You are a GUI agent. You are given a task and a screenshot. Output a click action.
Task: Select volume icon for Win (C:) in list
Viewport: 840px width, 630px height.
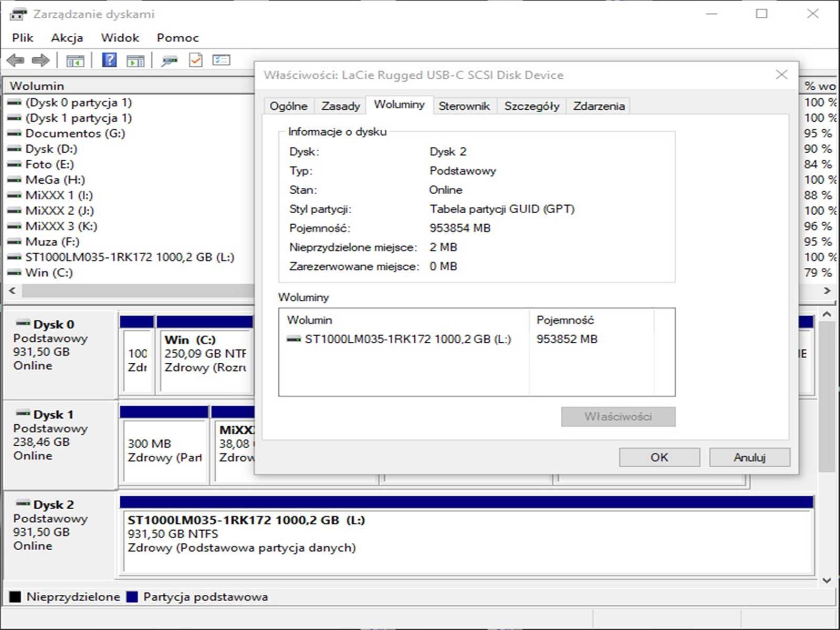(15, 272)
